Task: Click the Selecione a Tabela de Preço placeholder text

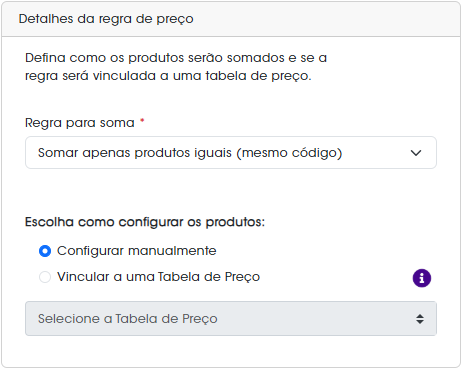Action: pos(128,319)
